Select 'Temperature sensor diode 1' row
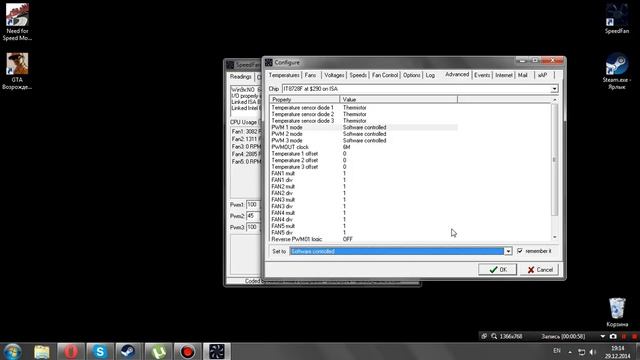The height and width of the screenshot is (360, 640). [364, 108]
